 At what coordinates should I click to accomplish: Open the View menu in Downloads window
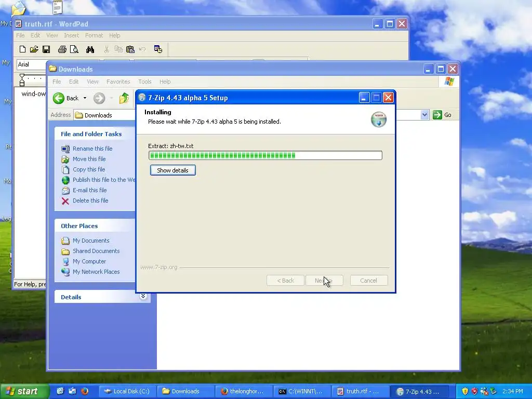coord(92,82)
